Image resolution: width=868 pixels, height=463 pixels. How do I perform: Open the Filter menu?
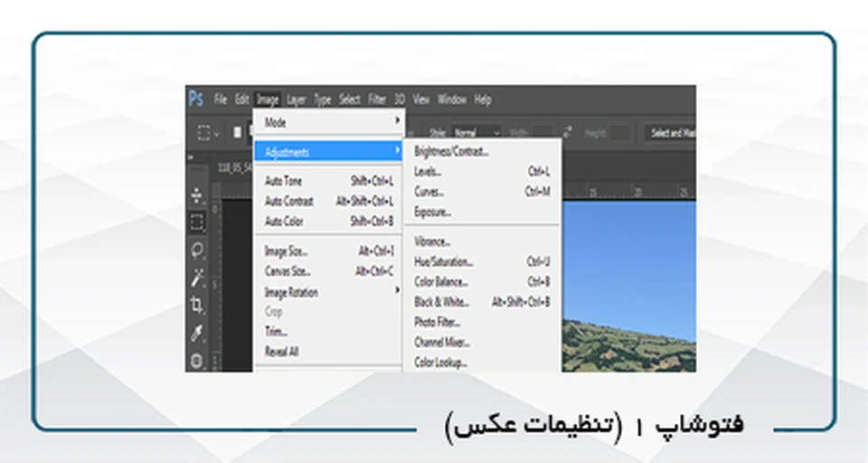(x=377, y=99)
